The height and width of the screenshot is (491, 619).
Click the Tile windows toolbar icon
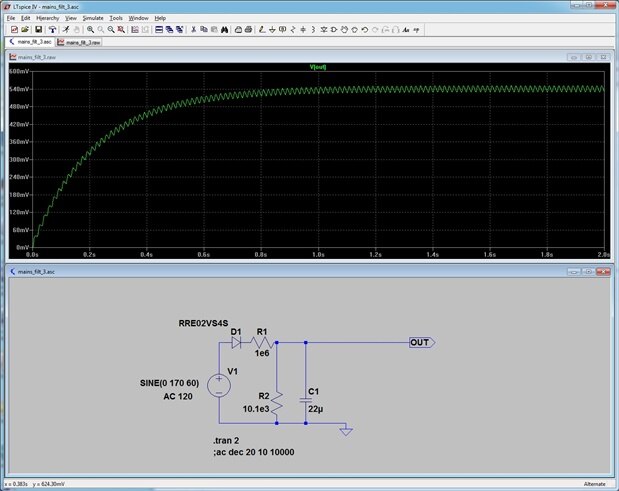click(159, 30)
